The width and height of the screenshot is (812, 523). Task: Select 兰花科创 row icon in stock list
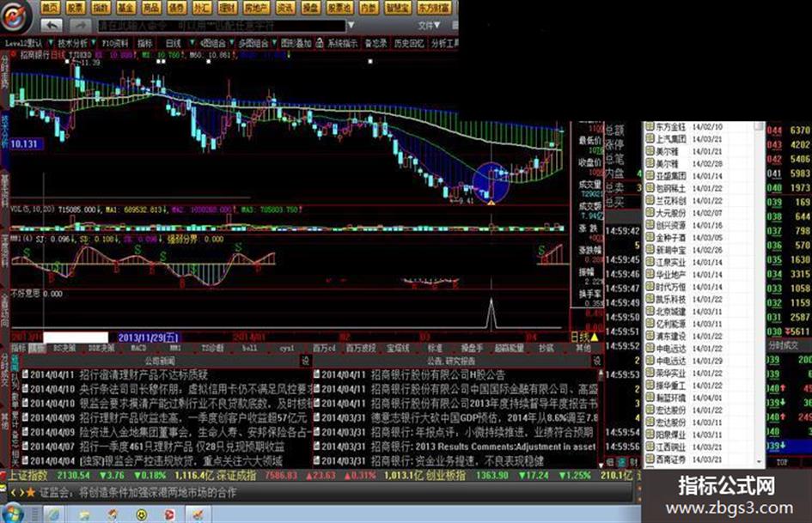650,200
